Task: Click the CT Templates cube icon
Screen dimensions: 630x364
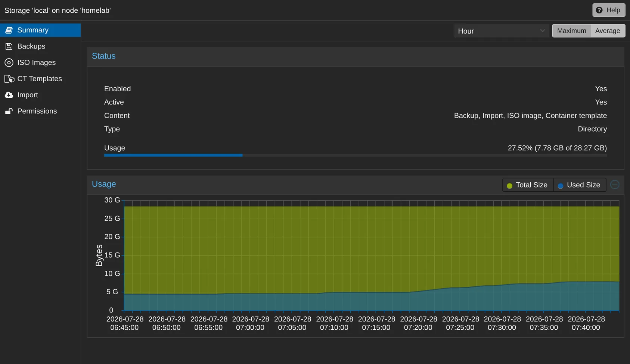Action: [x=9, y=79]
